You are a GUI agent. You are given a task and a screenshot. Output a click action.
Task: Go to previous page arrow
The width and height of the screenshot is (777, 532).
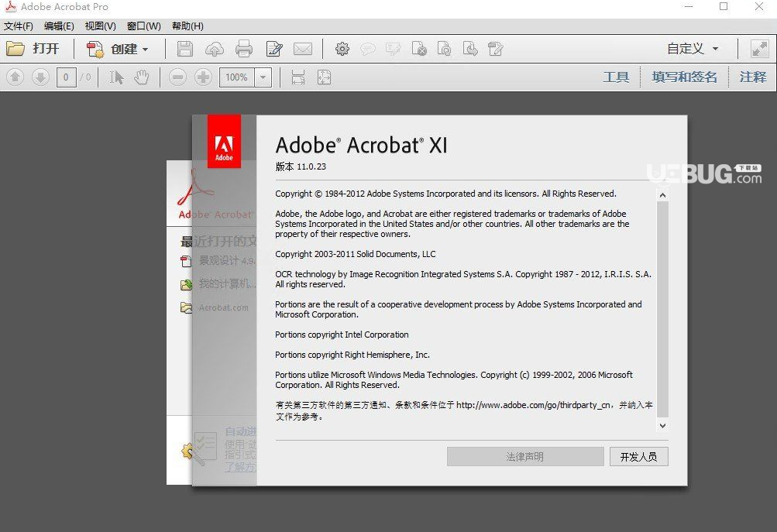click(x=15, y=77)
